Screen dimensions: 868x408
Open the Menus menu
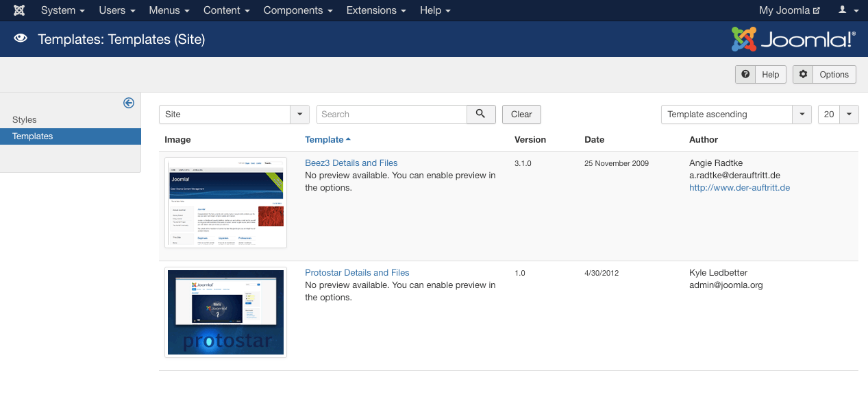pos(169,10)
